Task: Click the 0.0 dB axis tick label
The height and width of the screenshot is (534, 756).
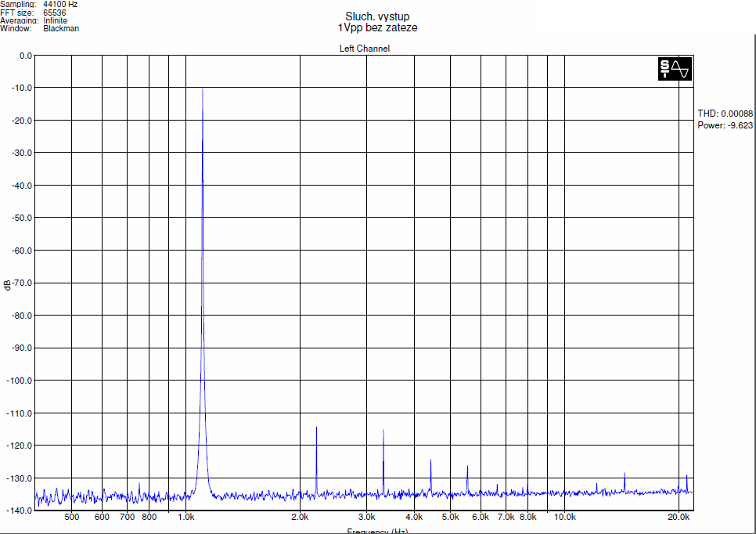Action: click(x=26, y=56)
